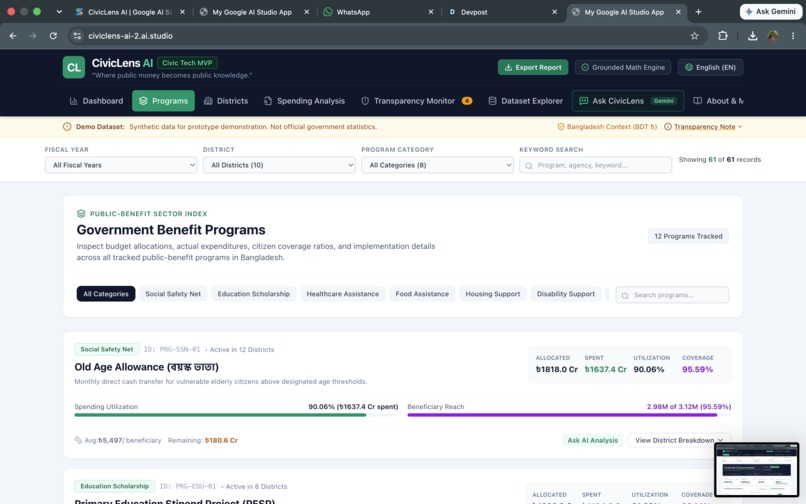Filter by Healthcare Assistance chip
Screen dimensions: 806x504
pyautogui.click(x=342, y=294)
